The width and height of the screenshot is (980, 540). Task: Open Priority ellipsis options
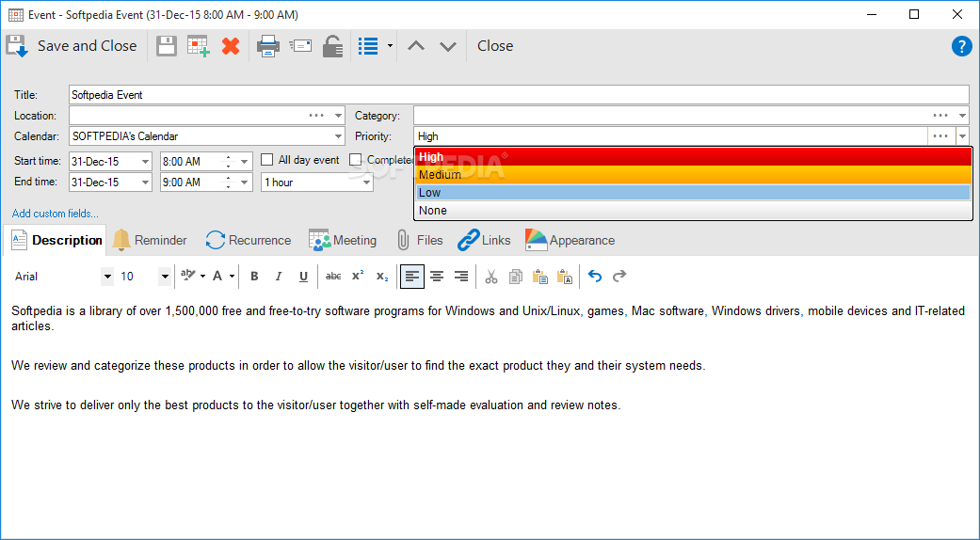[940, 136]
